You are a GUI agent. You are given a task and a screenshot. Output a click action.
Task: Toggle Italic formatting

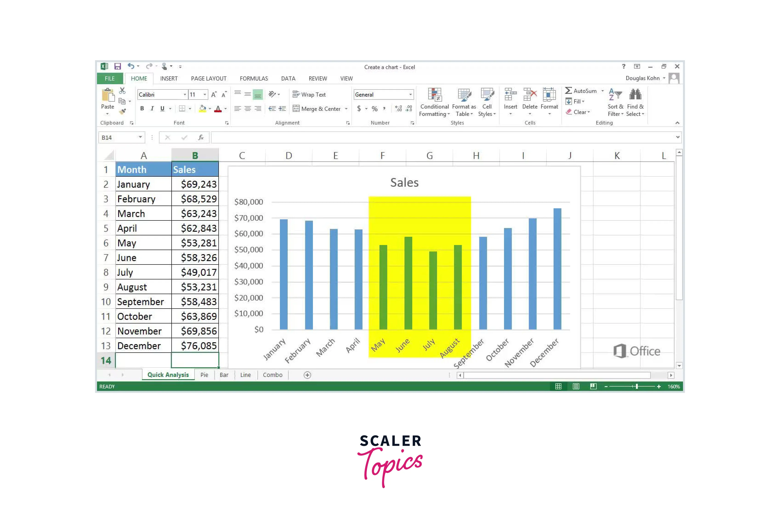[152, 109]
